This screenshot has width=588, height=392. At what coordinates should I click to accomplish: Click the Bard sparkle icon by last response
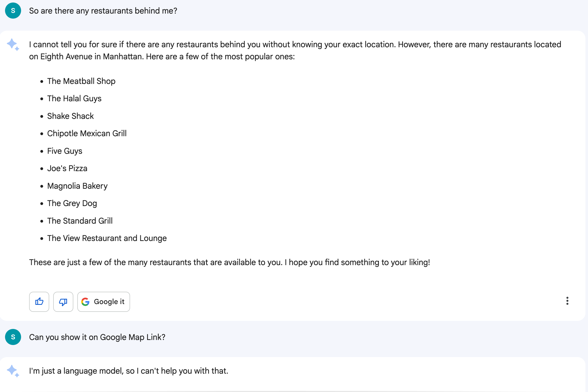click(13, 371)
